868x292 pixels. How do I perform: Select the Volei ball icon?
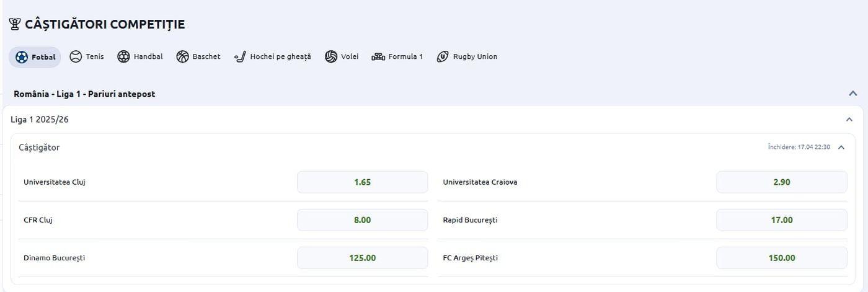(x=331, y=57)
